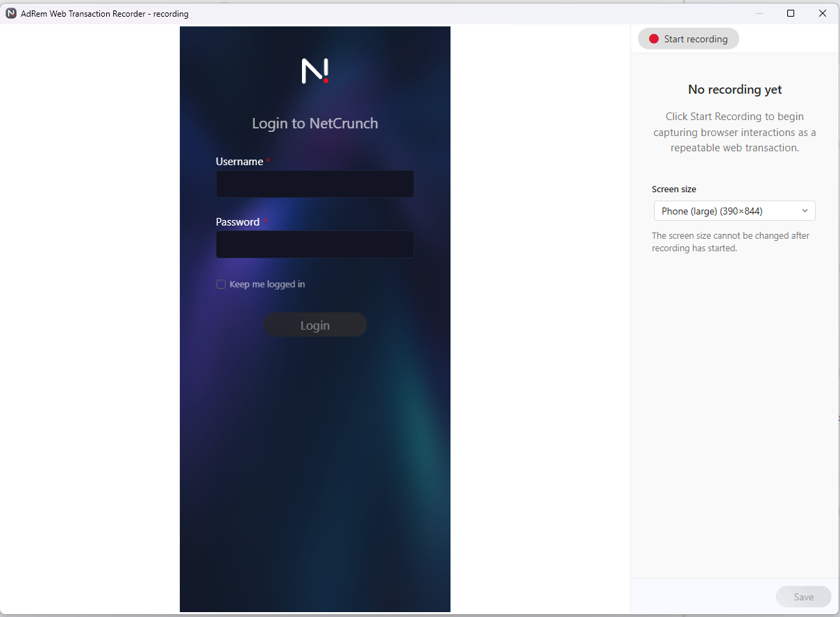840x617 pixels.
Task: Click the 'Password' label text
Action: (237, 222)
